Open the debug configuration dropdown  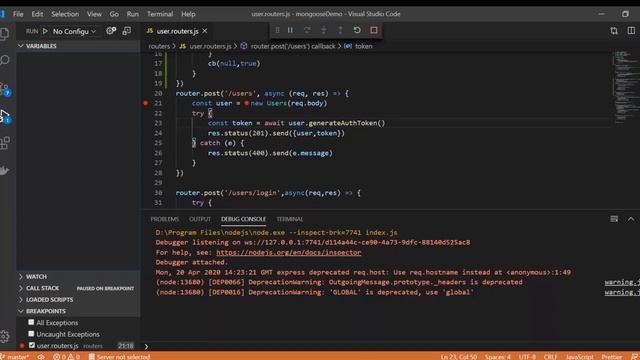(x=74, y=31)
